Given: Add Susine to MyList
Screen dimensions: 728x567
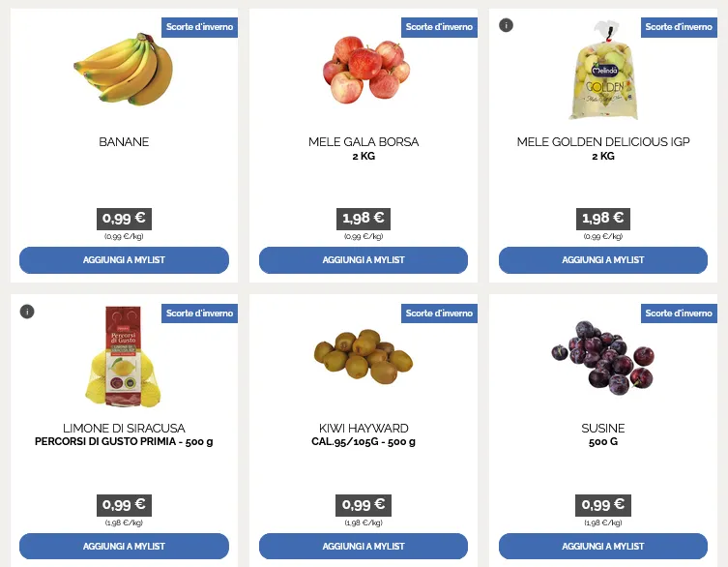Looking at the screenshot, I should coord(603,547).
